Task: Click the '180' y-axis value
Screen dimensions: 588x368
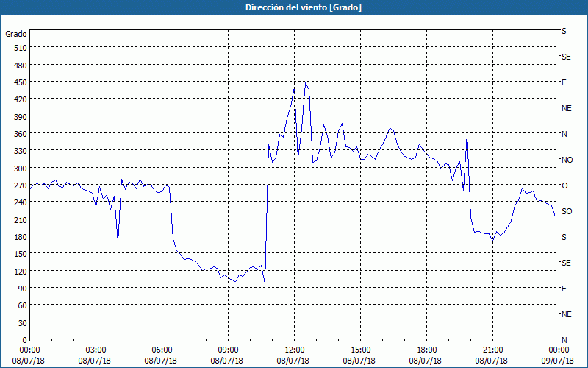Action: coord(21,237)
